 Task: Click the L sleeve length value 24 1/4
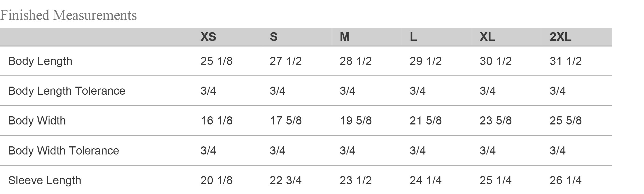[425, 180]
